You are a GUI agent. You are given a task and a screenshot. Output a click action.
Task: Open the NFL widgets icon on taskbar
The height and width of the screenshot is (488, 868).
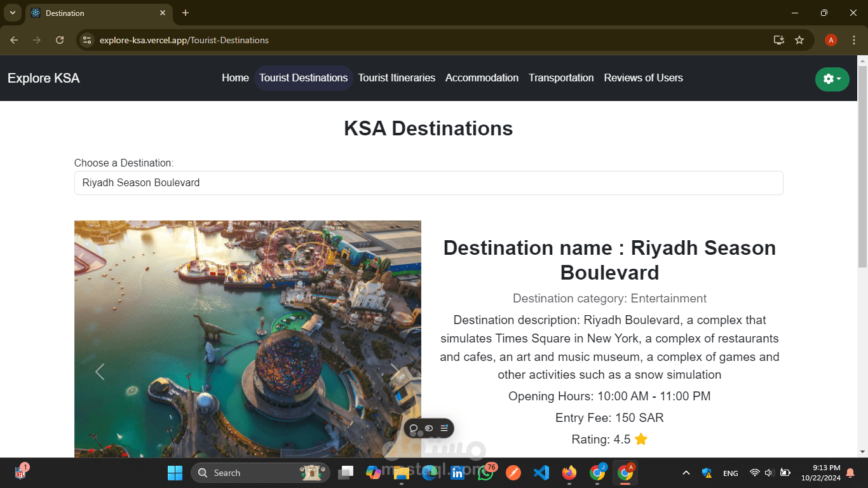(x=20, y=472)
